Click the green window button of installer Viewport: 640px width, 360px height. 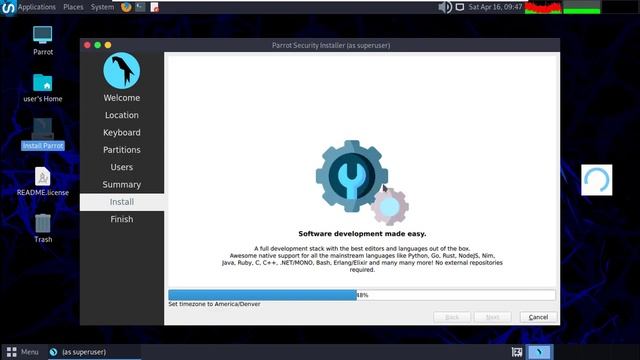point(98,45)
